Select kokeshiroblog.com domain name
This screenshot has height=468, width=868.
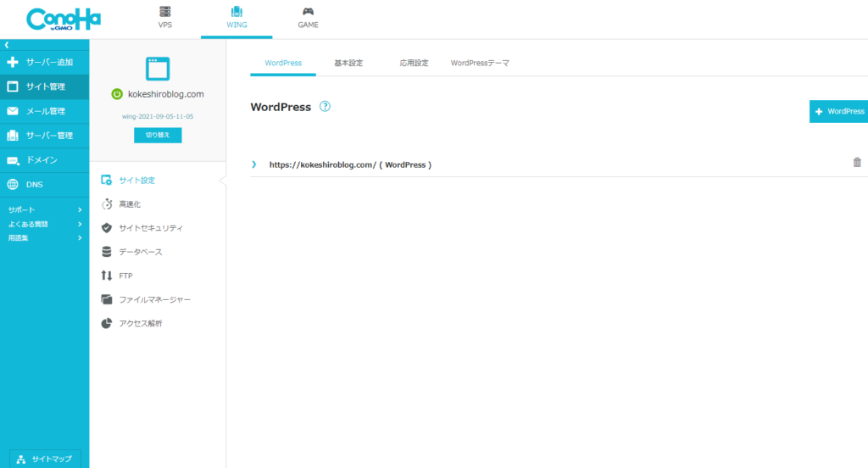(166, 94)
